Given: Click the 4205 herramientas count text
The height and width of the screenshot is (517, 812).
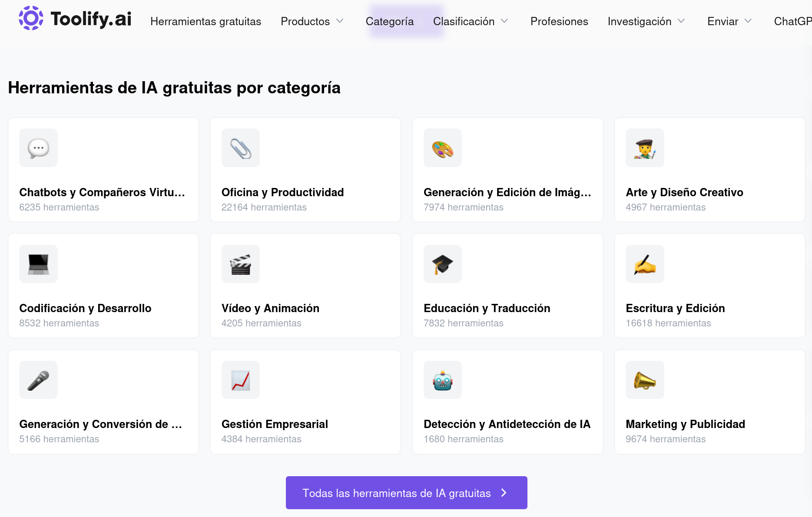Looking at the screenshot, I should 261,323.
